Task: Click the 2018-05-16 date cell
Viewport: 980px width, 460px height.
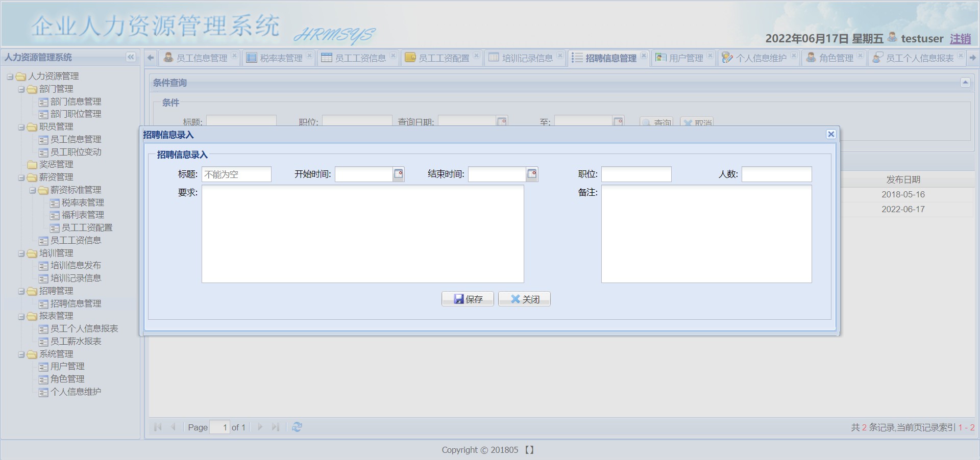Action: coord(903,194)
